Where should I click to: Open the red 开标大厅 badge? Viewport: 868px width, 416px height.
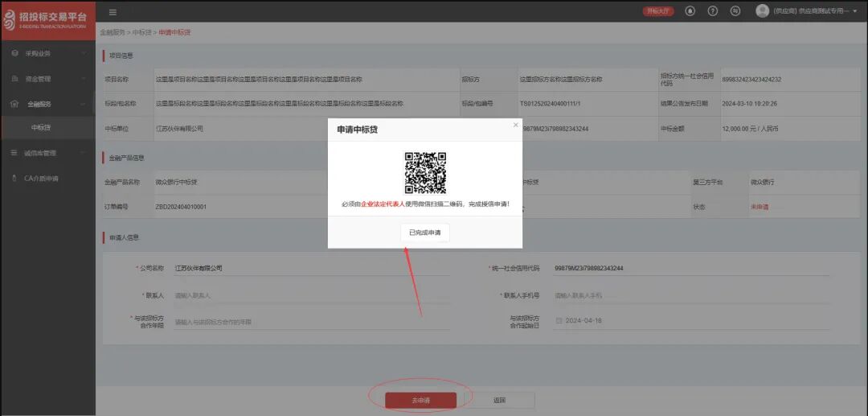658,11
